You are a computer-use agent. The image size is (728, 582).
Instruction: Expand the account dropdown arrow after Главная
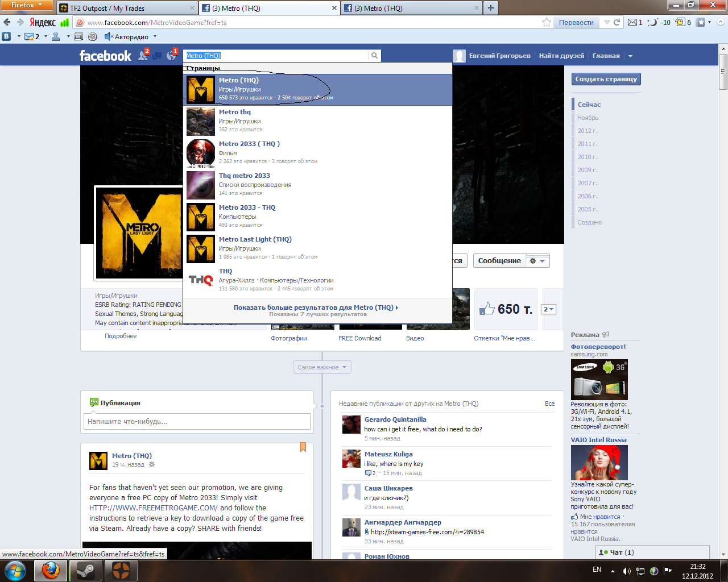(x=630, y=56)
